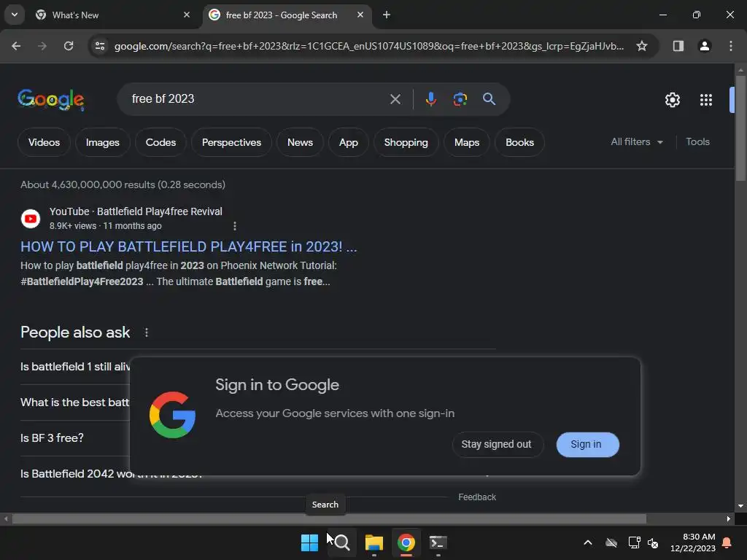Close the What's New tab

click(x=186, y=15)
